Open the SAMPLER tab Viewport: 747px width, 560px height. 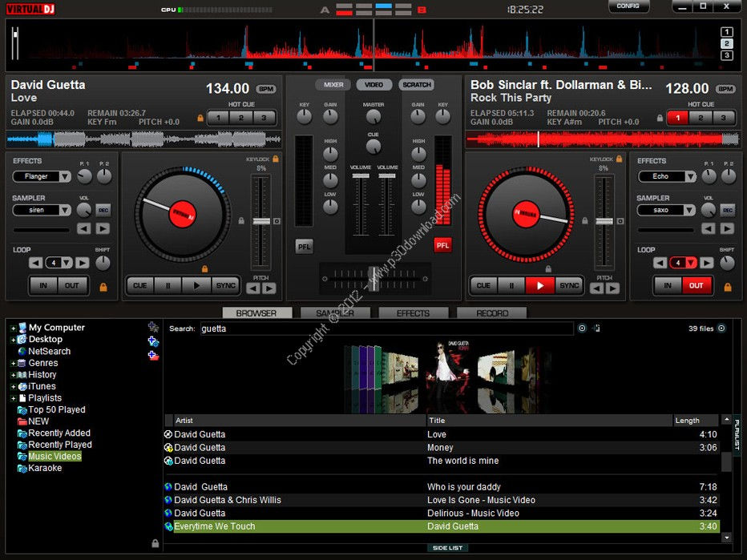335,313
